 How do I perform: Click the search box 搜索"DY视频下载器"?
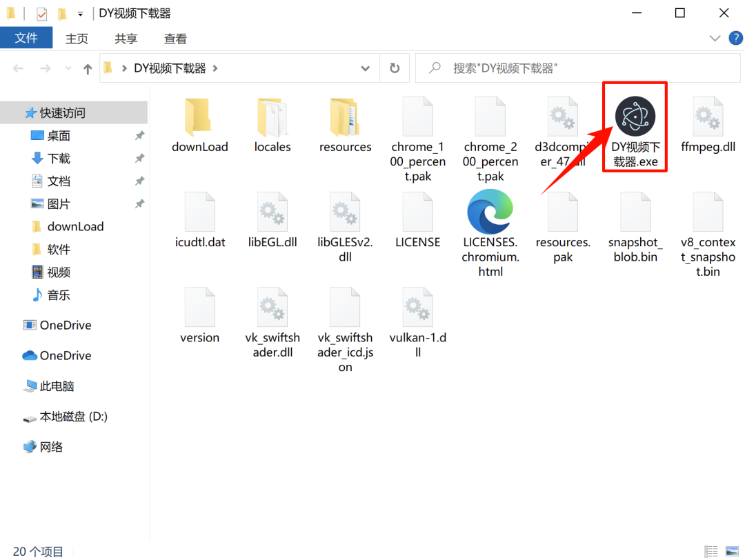click(578, 68)
